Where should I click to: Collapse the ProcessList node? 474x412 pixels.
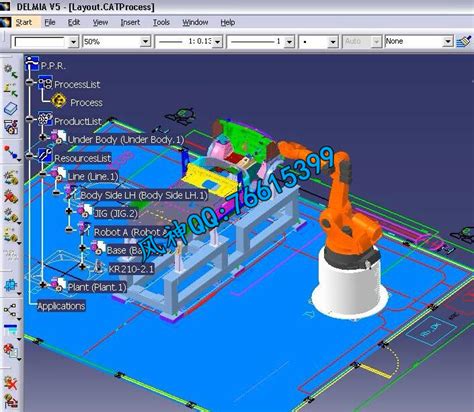(30, 82)
